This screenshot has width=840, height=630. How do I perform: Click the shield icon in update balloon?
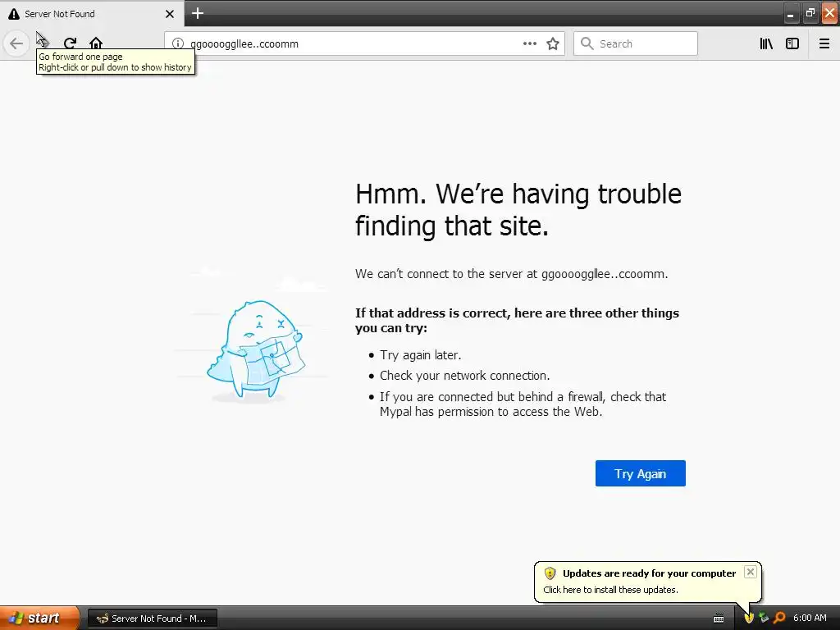pos(550,573)
